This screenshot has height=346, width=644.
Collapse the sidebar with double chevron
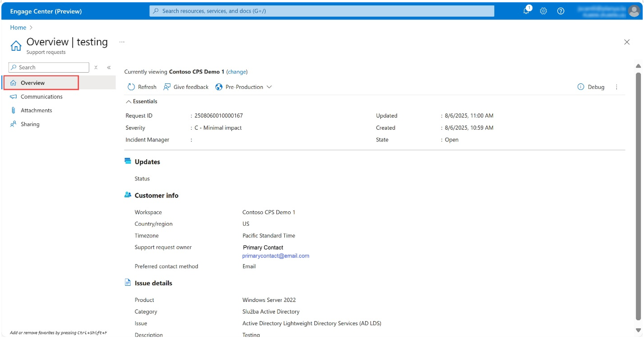pos(109,67)
